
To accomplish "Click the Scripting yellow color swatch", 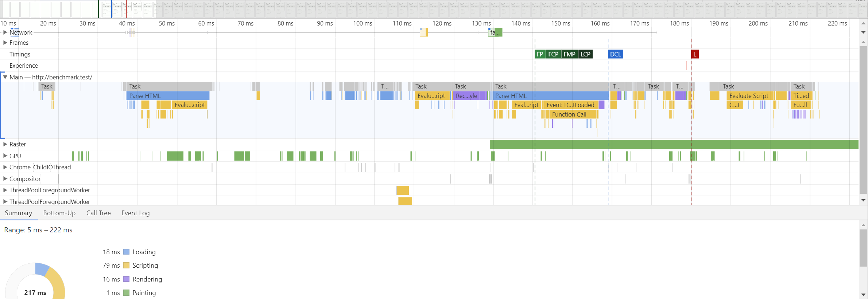I will [x=127, y=265].
